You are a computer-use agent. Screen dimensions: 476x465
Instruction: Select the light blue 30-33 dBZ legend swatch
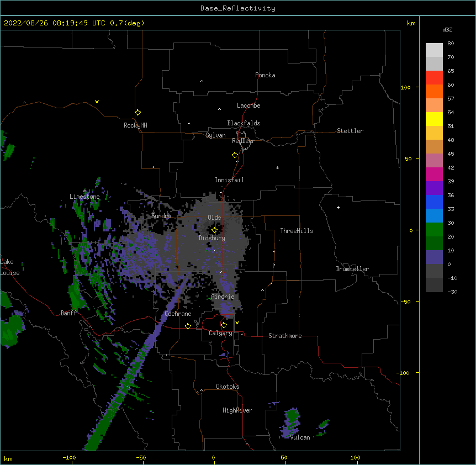[x=434, y=216]
